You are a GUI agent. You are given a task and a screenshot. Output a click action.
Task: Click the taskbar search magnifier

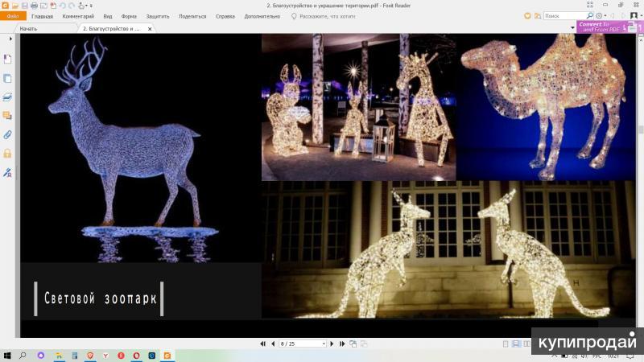point(23,356)
